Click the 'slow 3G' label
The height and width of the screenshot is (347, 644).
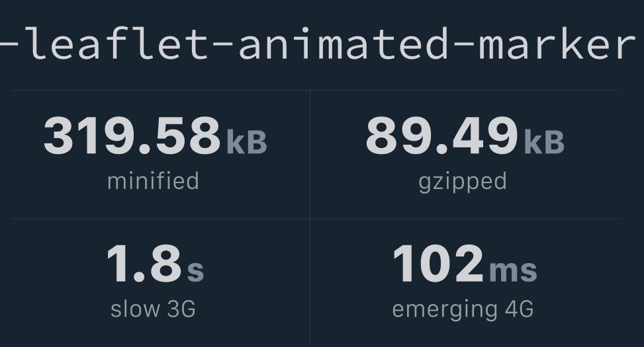point(153,309)
